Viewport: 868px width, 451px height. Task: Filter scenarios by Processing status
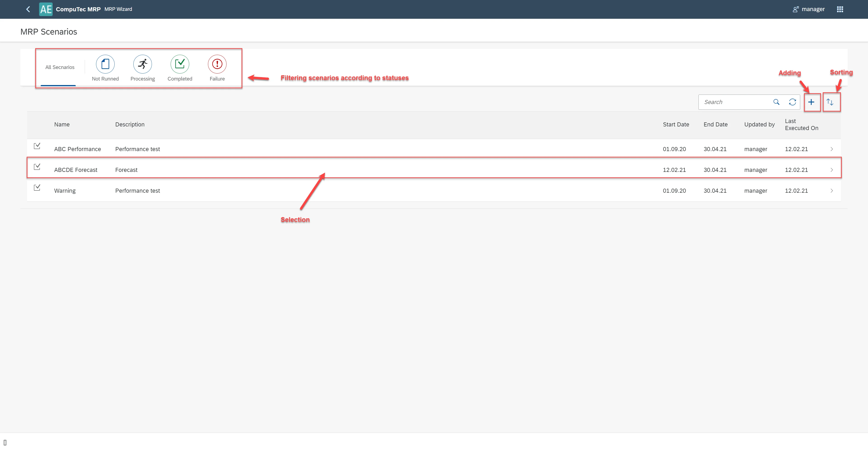point(143,64)
